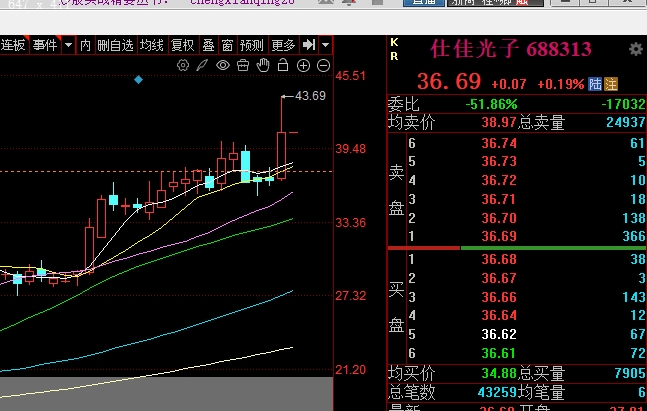Toggle the eye visibility icon on chart

[223, 65]
